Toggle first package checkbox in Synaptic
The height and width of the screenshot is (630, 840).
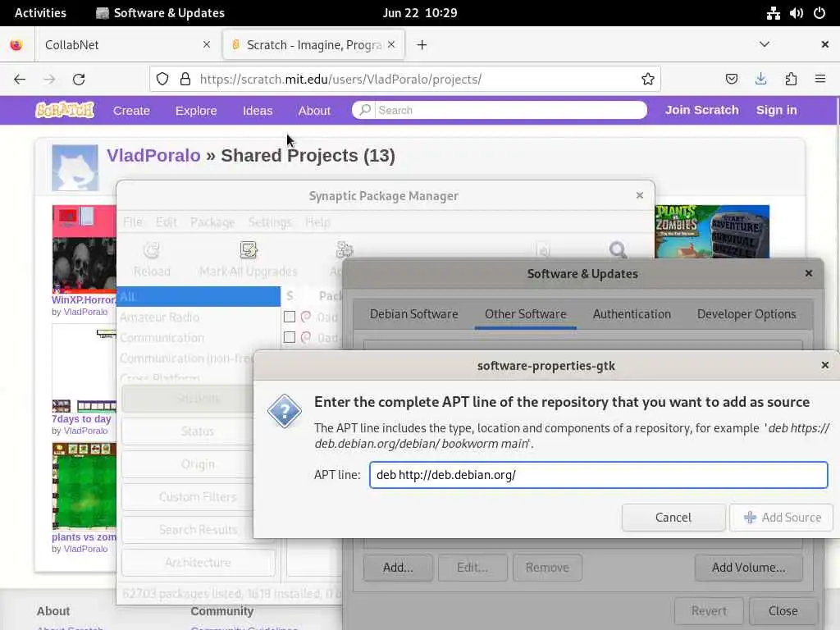tap(290, 317)
